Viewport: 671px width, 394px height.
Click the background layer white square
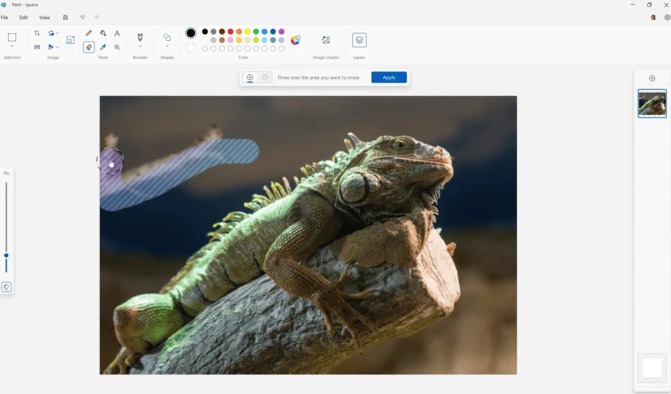tap(652, 368)
